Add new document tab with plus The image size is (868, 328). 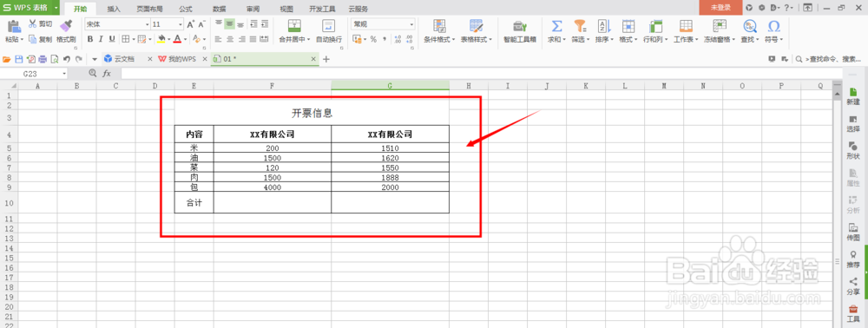point(326,59)
